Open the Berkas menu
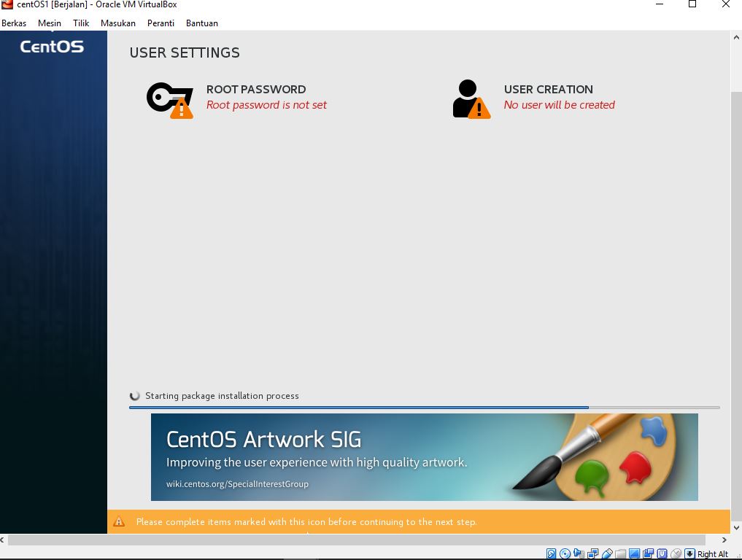Screen dimensions: 742x560 [14, 23]
